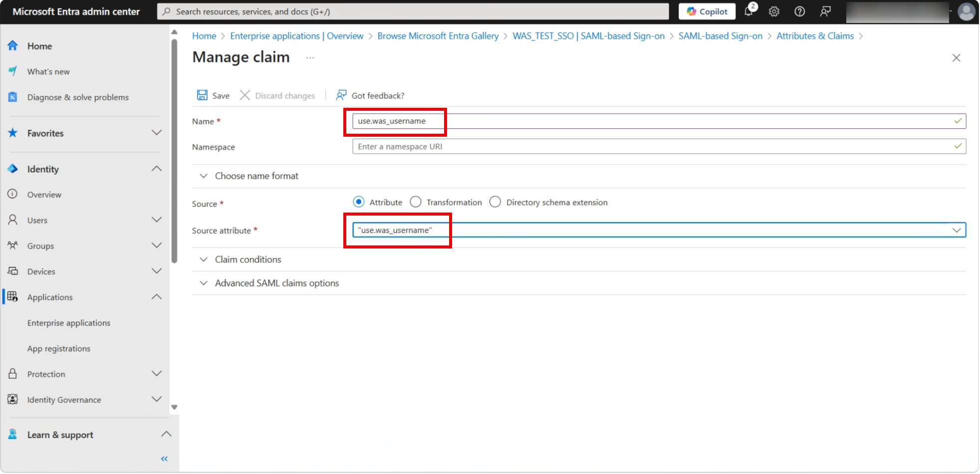Open the settings gear icon

point(773,11)
